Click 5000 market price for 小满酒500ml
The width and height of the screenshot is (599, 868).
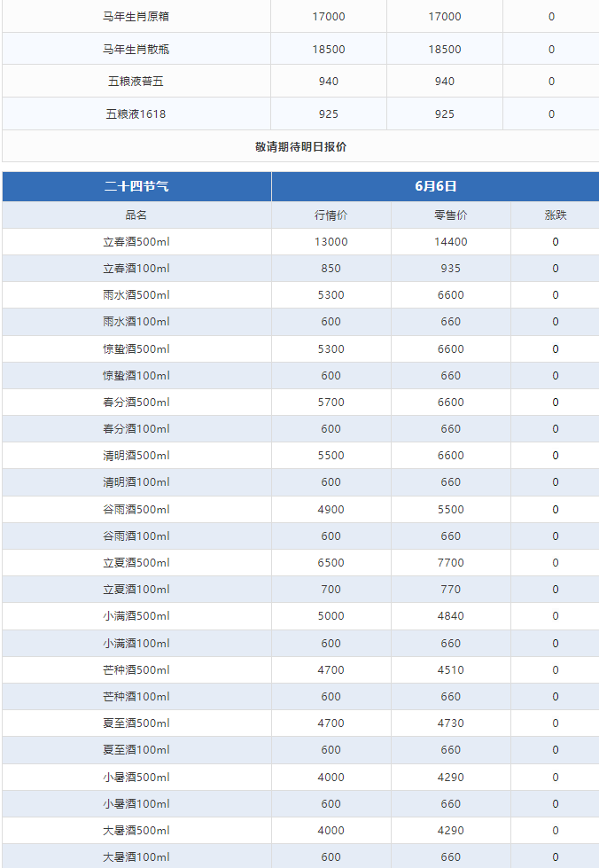(x=331, y=616)
